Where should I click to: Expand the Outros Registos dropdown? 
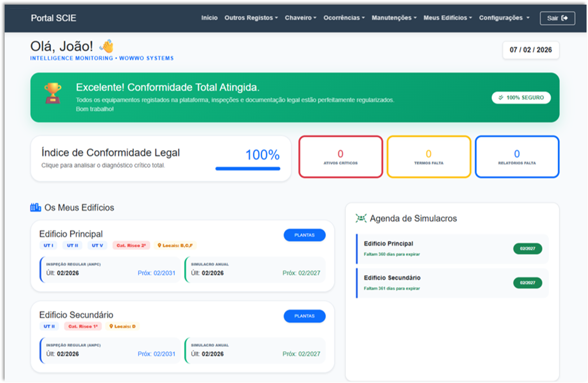(251, 18)
